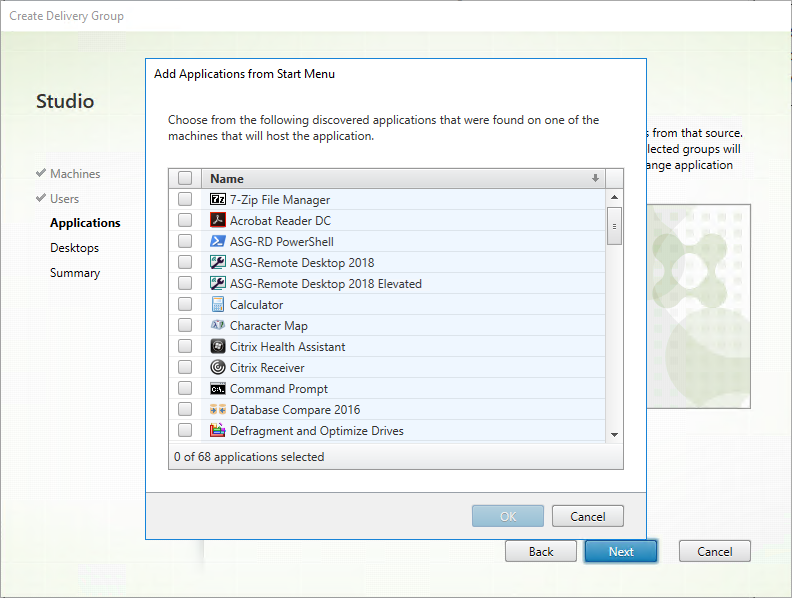Click the scrollbar down arrow
Viewport: 792px width, 598px height.
pos(614,434)
